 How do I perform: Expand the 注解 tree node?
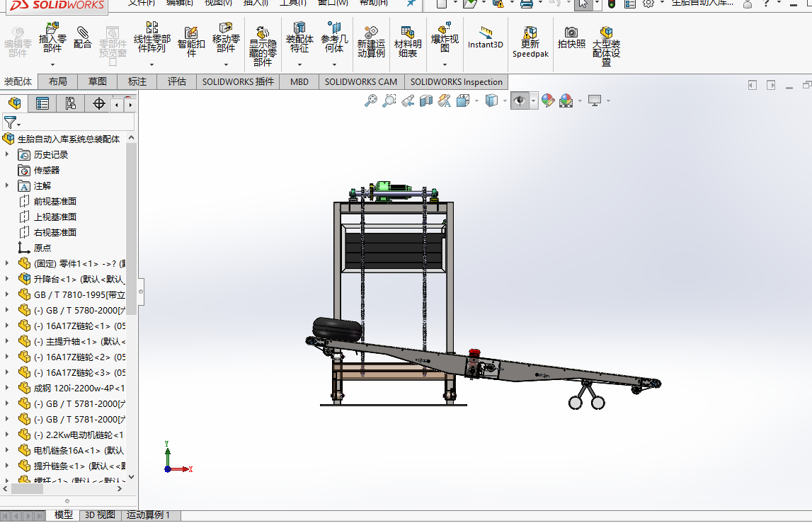(7, 185)
